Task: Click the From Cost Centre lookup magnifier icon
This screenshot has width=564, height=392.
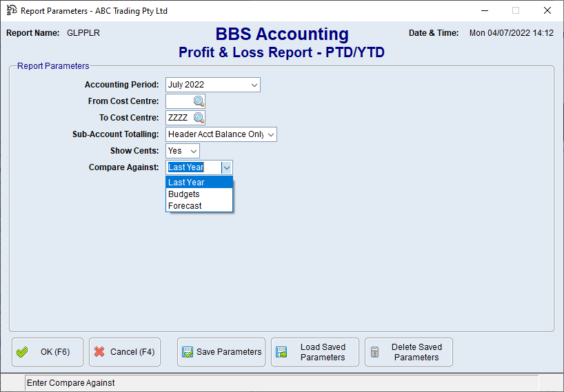Action: point(199,101)
